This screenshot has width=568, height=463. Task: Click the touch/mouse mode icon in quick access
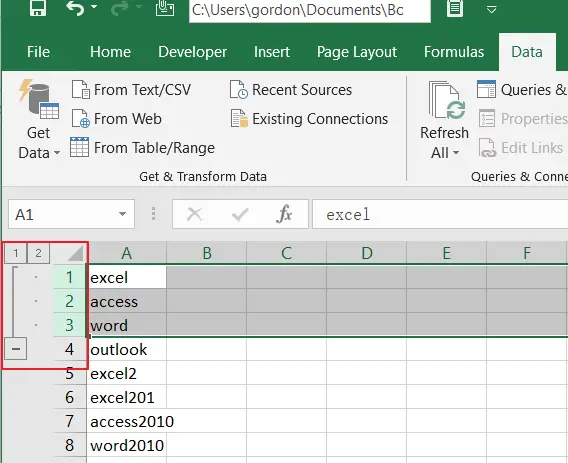165,8
